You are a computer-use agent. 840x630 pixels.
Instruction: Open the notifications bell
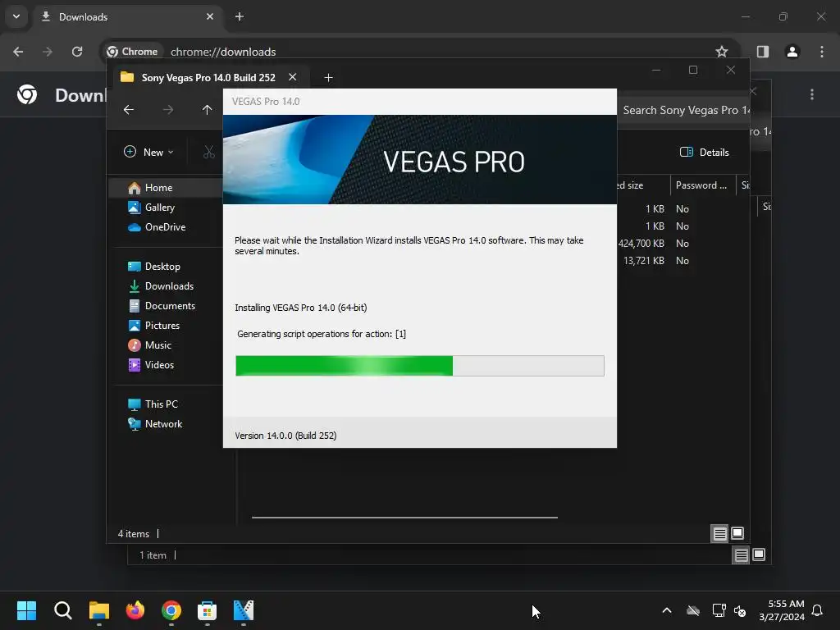coord(817,610)
